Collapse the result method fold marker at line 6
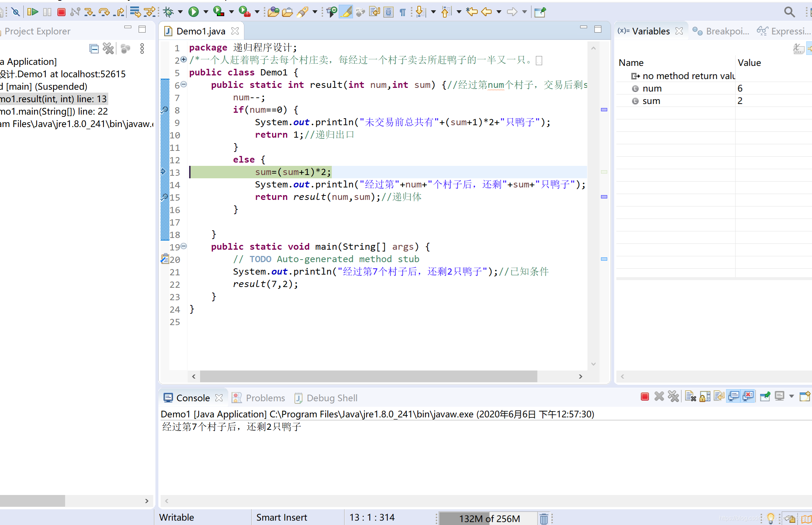This screenshot has width=812, height=525. [x=184, y=85]
